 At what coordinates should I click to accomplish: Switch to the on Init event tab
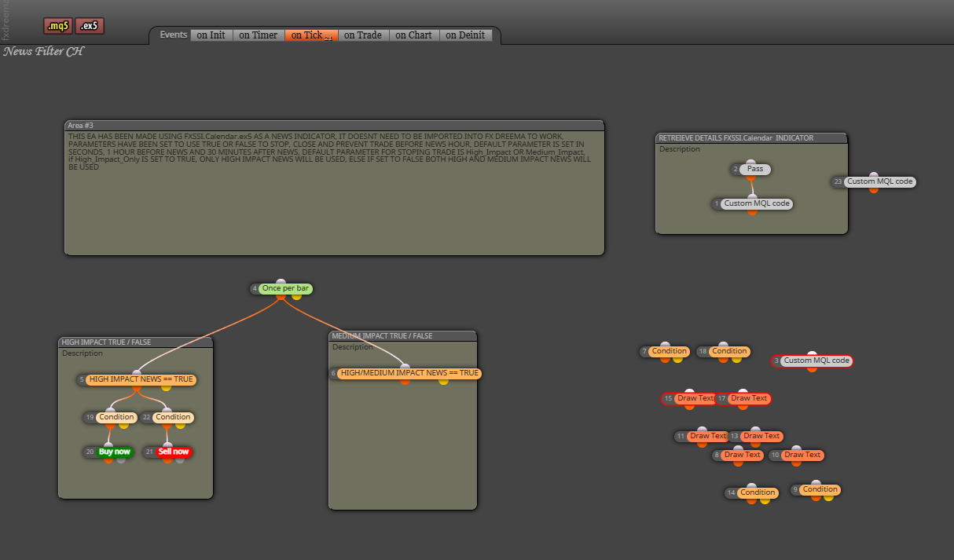tap(211, 35)
